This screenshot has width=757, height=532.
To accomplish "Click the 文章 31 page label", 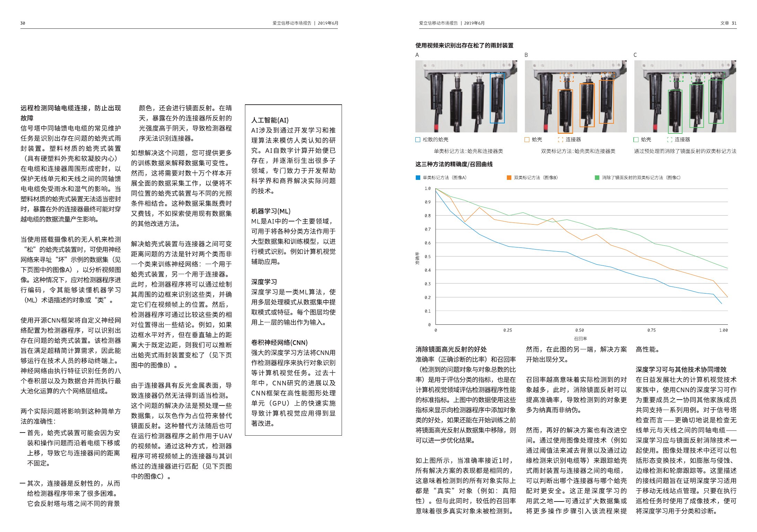I will (728, 23).
